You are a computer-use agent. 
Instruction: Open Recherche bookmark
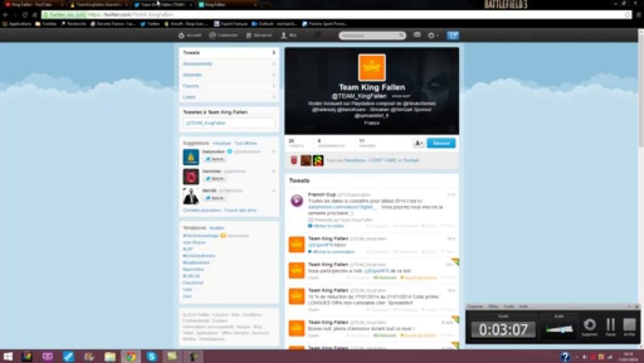pyautogui.click(x=74, y=24)
